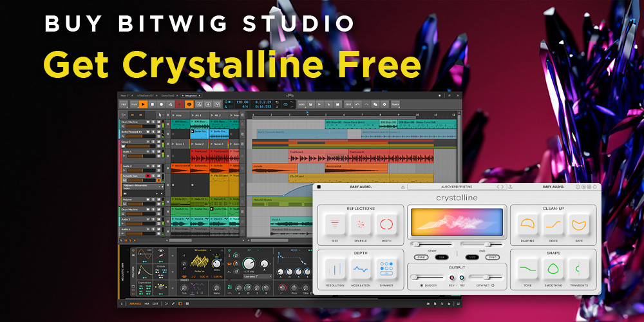The width and height of the screenshot is (644, 322).
Task: Switch to the MIX view
Action: [x=147, y=303]
